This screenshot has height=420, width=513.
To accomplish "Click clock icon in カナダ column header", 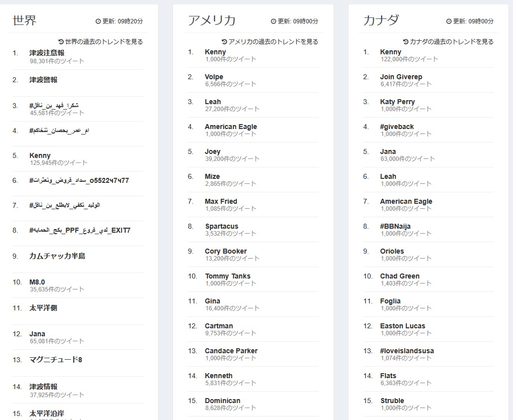I will point(449,21).
